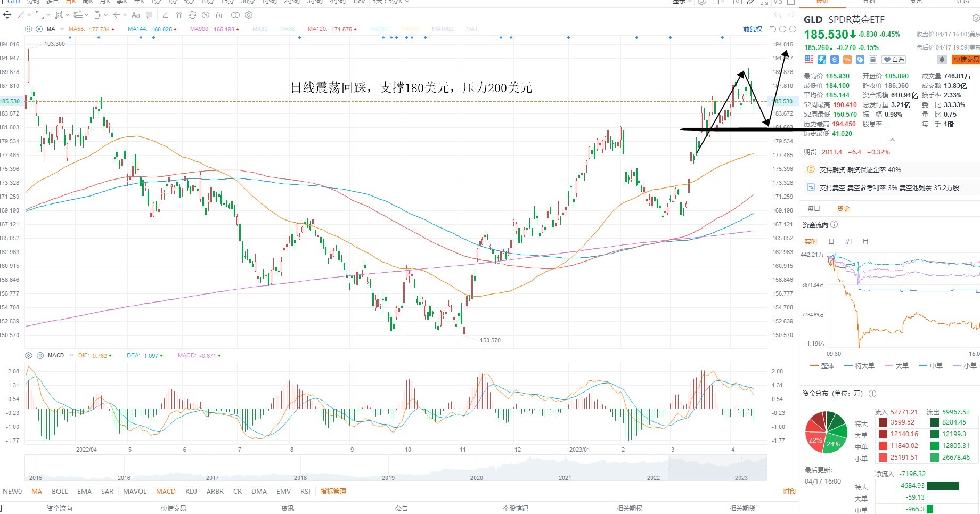980x514 pixels.
Task: Toggle GLD into 自选 watchlist
Action: pos(893,60)
